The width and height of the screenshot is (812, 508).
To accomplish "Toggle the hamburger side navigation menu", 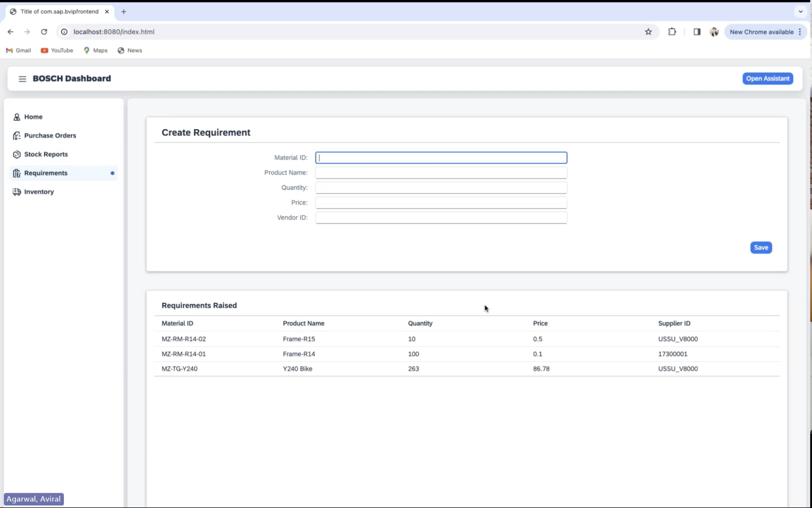I will tap(22, 78).
